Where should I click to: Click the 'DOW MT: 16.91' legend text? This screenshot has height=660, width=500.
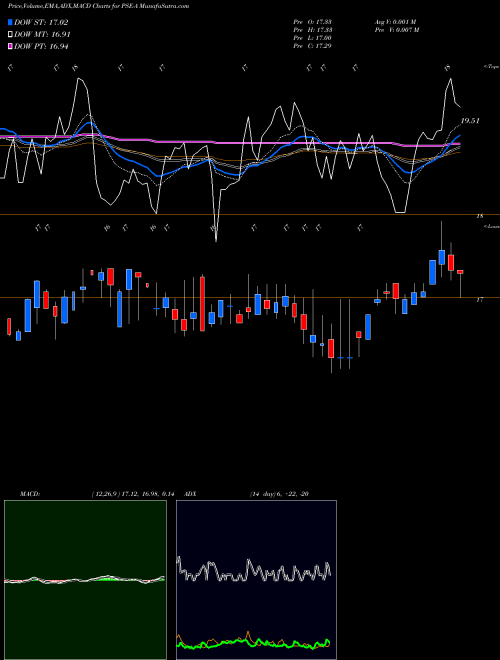tap(42, 35)
